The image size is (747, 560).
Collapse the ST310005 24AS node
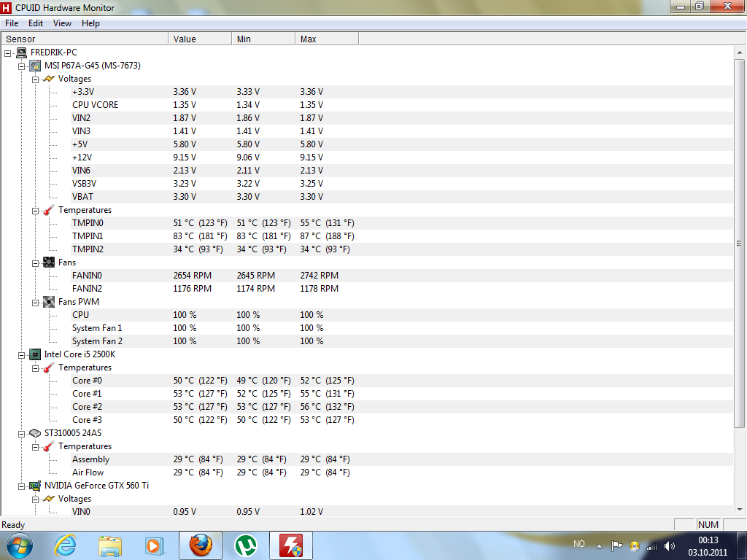21,433
